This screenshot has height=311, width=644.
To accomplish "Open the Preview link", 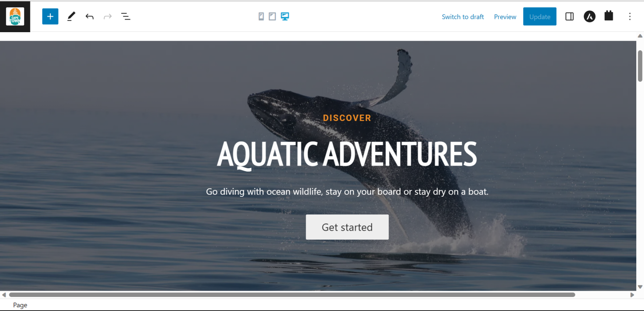I will pos(505,17).
